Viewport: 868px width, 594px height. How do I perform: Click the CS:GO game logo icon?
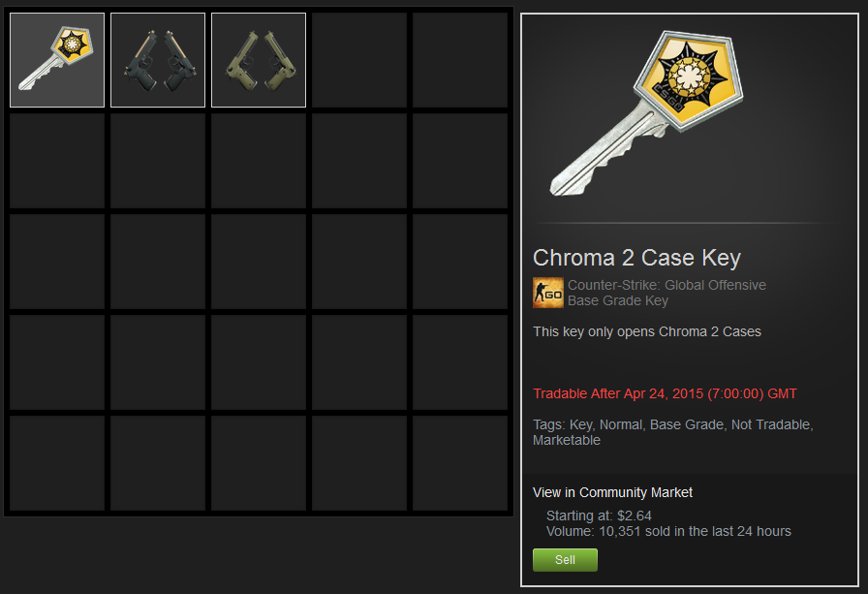tap(548, 293)
